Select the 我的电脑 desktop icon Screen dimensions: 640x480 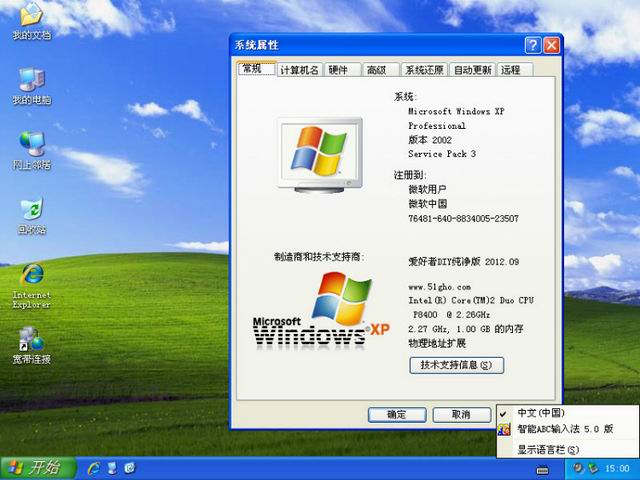click(x=31, y=86)
